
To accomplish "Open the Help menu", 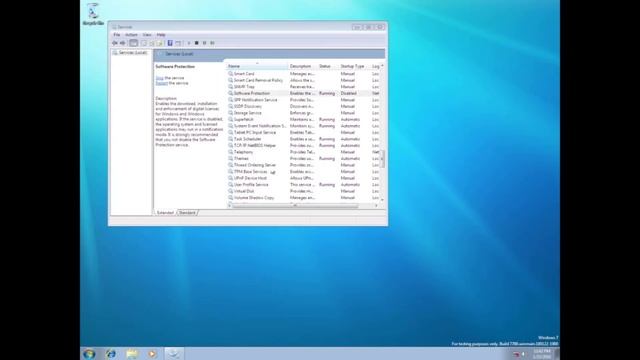I will (x=161, y=35).
